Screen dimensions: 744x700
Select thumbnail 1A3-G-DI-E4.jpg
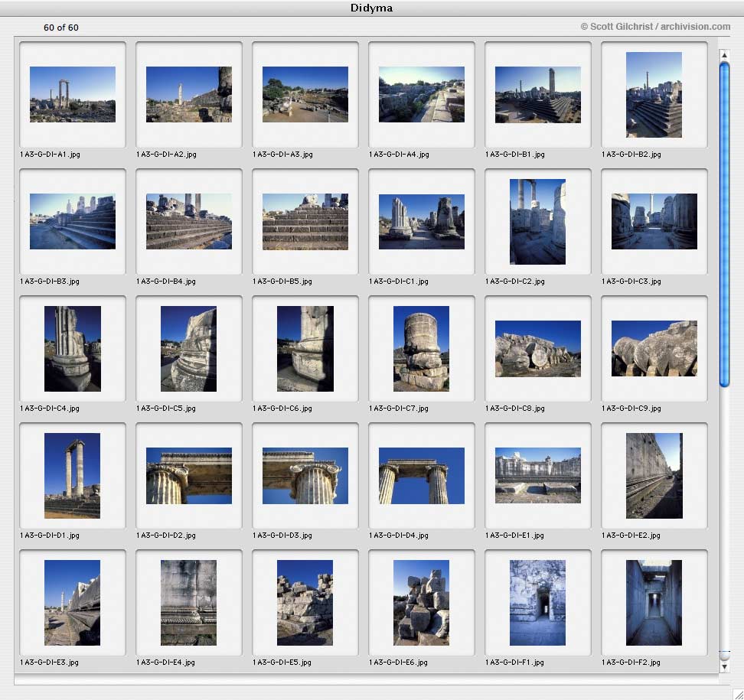click(189, 603)
